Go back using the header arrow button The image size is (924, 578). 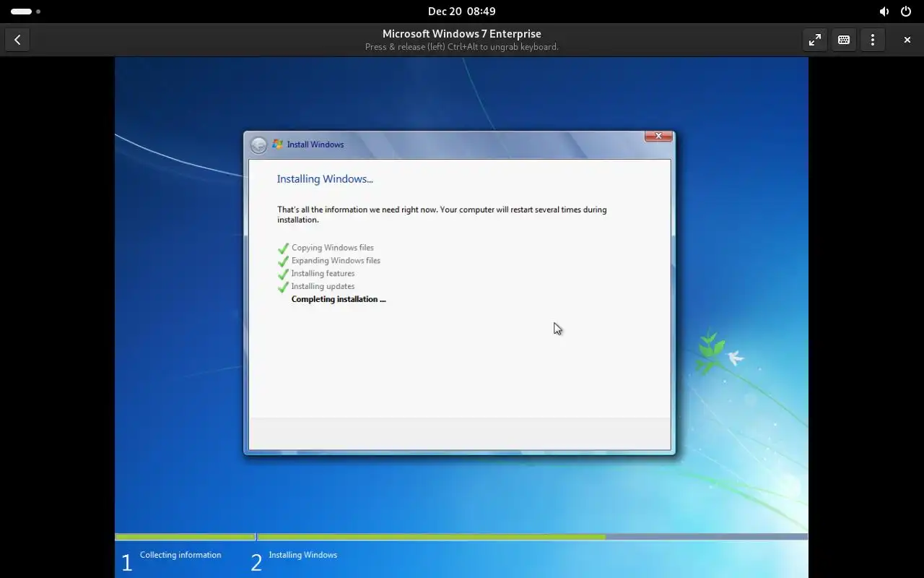click(17, 40)
